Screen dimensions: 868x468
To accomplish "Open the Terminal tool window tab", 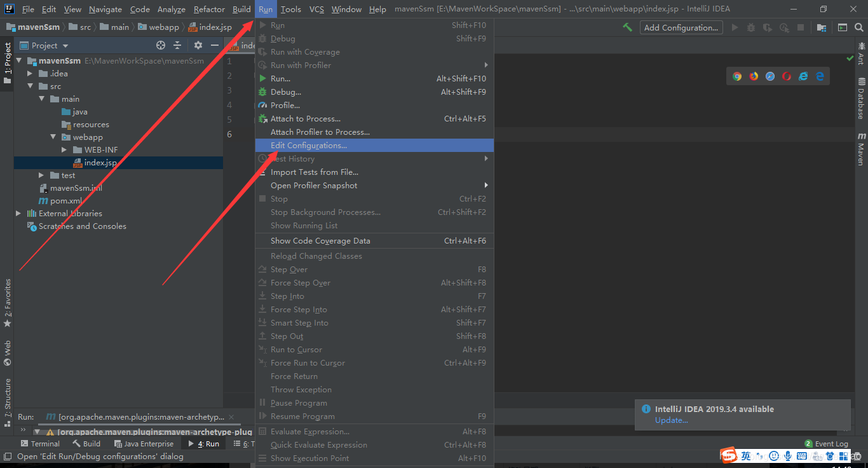I will click(x=40, y=444).
